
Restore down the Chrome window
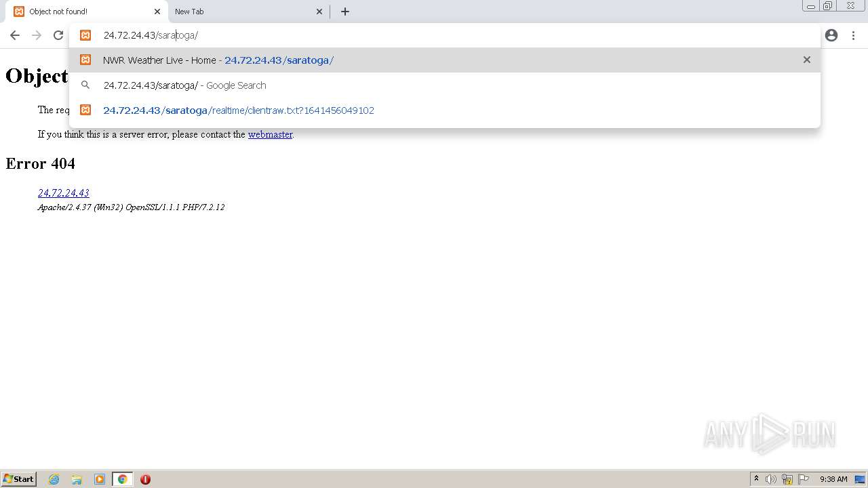pos(828,6)
